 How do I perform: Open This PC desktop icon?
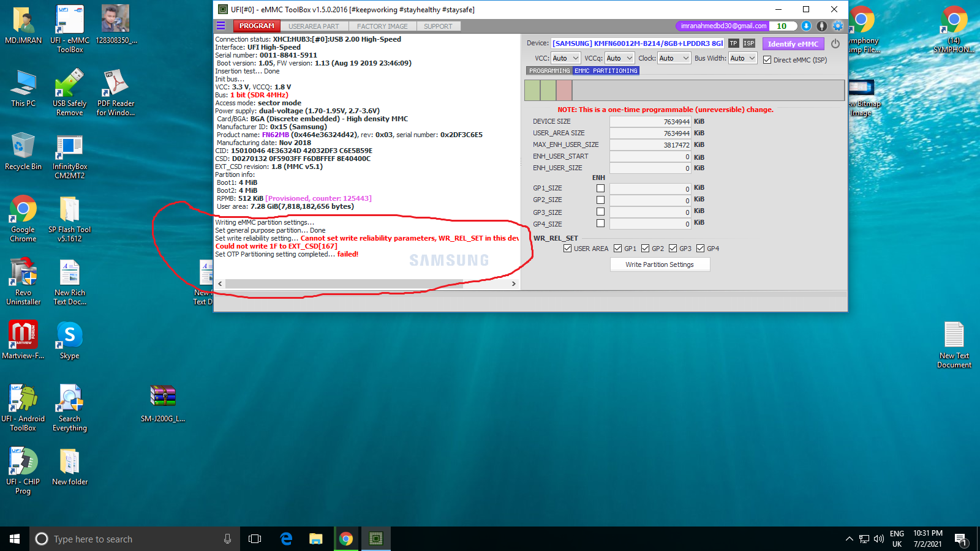(23, 88)
